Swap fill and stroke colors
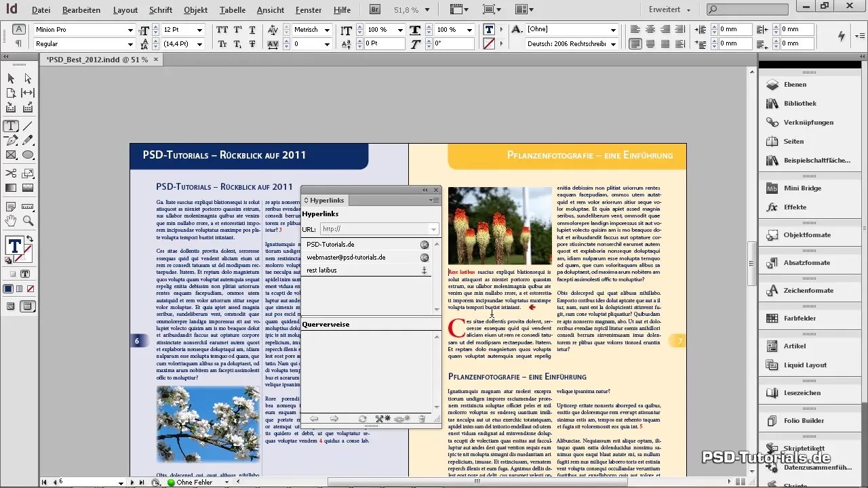 pos(29,240)
